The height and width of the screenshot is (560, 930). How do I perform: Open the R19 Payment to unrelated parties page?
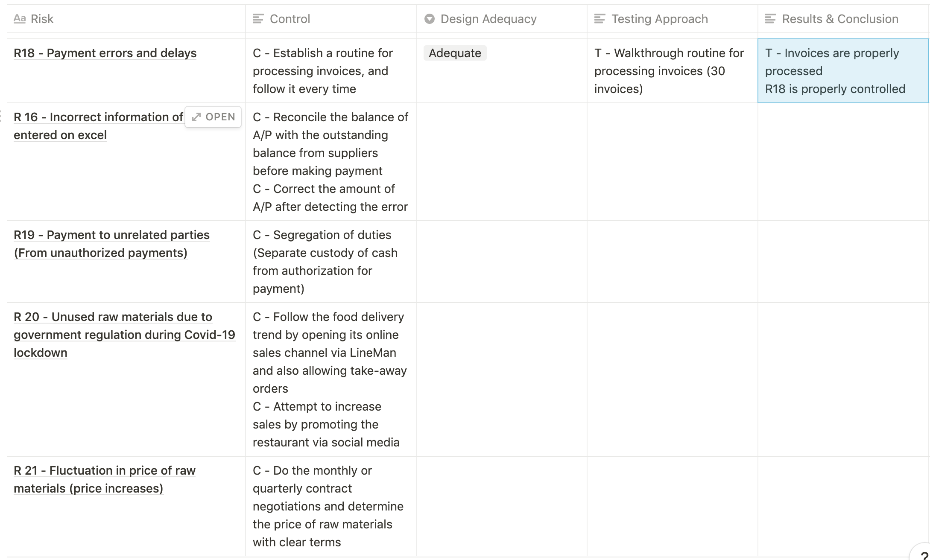(111, 235)
